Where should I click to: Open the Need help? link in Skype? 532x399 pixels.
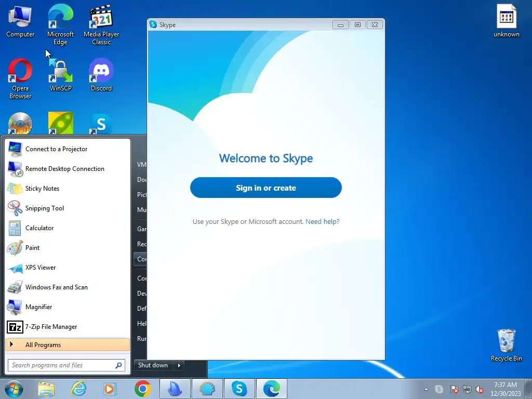point(322,221)
